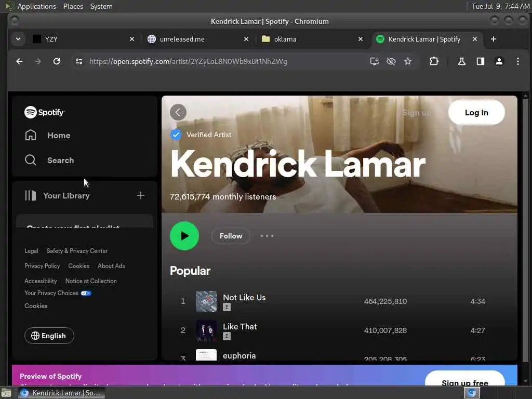Click the Like That album thumbnail
Viewport: 532px width, 399px height.
[x=206, y=330]
